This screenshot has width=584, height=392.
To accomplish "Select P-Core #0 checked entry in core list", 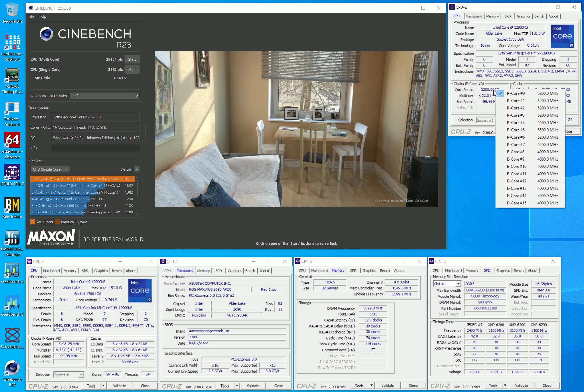I will point(530,93).
